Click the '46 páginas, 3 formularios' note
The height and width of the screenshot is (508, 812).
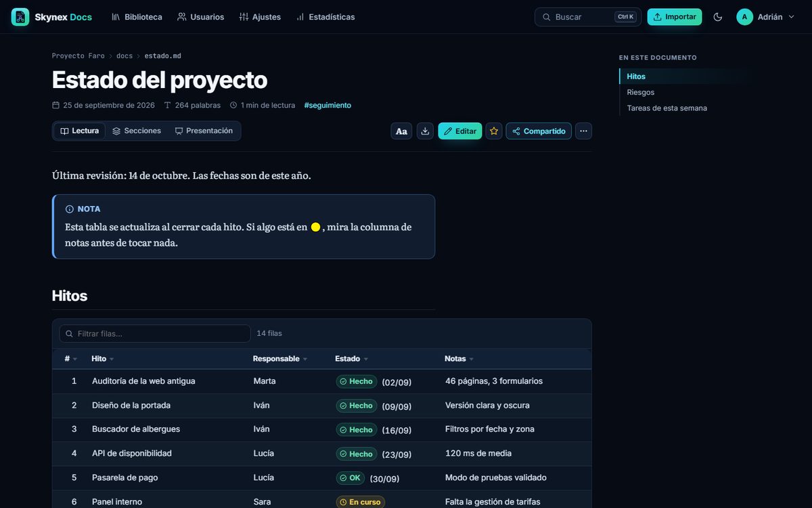click(494, 381)
